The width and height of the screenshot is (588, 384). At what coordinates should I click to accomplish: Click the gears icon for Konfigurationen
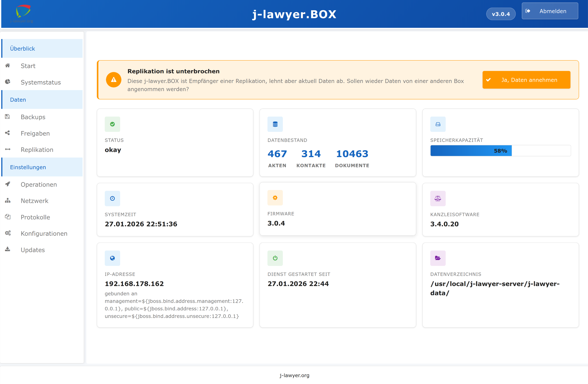[8, 233]
